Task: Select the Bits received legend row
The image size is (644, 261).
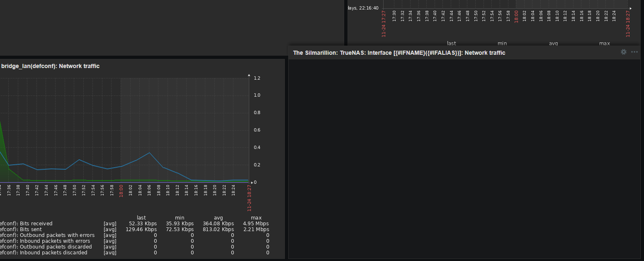Action: pyautogui.click(x=26, y=224)
